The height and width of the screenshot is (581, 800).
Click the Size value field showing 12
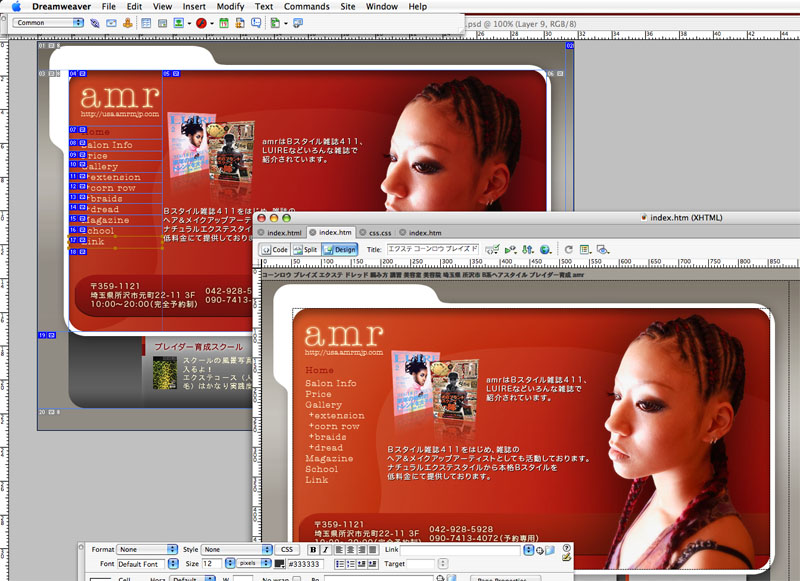pos(212,564)
